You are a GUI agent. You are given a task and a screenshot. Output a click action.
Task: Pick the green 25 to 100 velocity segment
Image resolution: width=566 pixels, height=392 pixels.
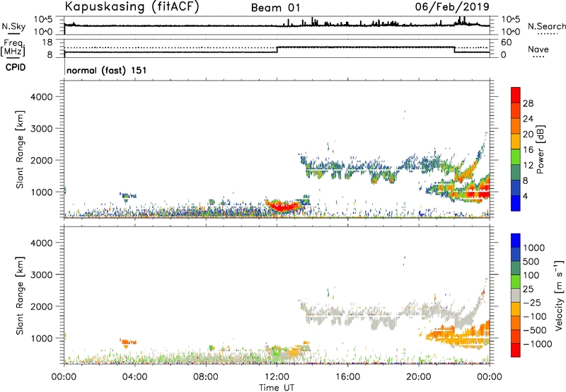click(516, 282)
